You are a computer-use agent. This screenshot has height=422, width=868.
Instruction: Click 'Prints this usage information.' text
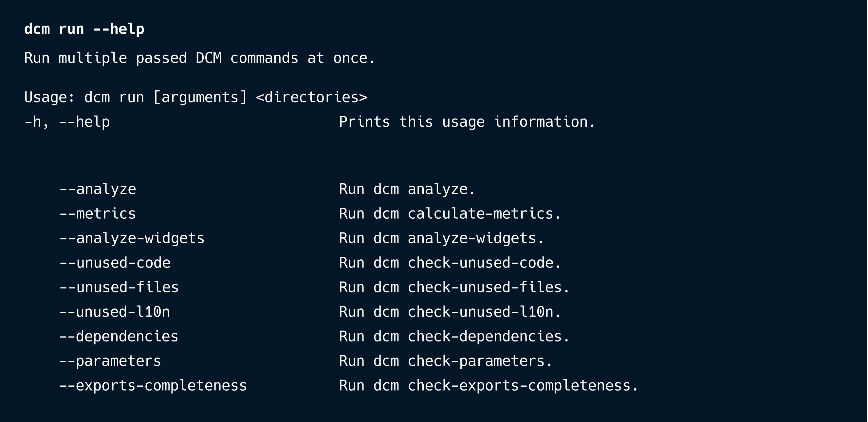[467, 122]
